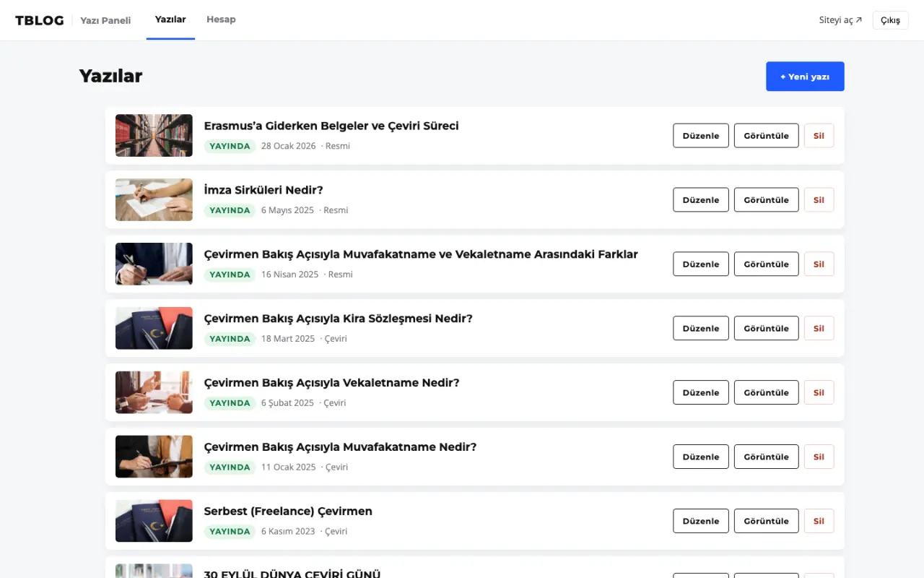Edit the Vekaletname Nedir? post

(x=701, y=393)
